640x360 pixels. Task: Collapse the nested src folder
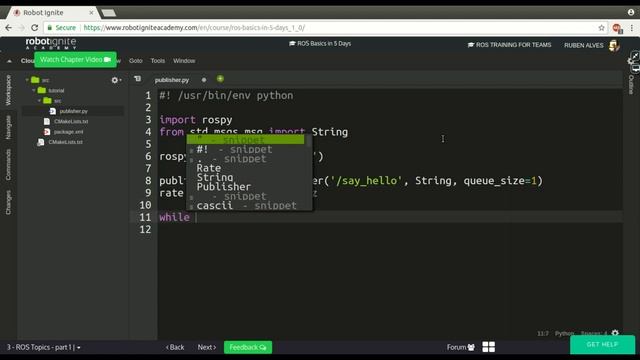pos(39,100)
